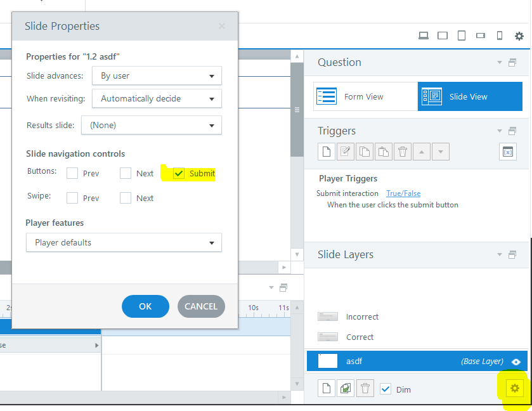Create a new trigger
This screenshot has height=411, width=532.
[x=327, y=152]
